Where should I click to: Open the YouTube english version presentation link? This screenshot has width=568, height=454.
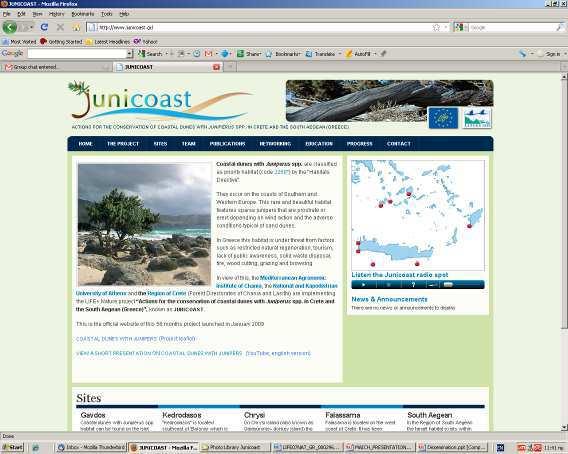[x=278, y=353]
